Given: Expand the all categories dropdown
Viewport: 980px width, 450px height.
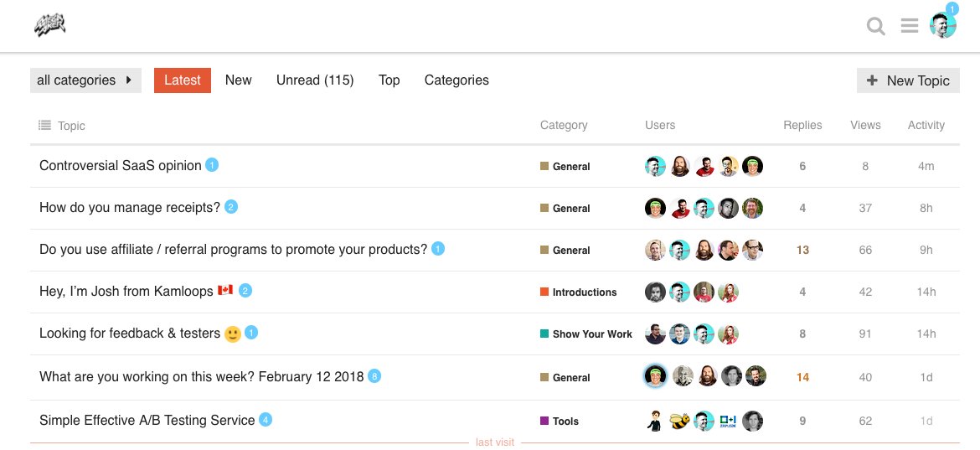Looking at the screenshot, I should pos(85,80).
